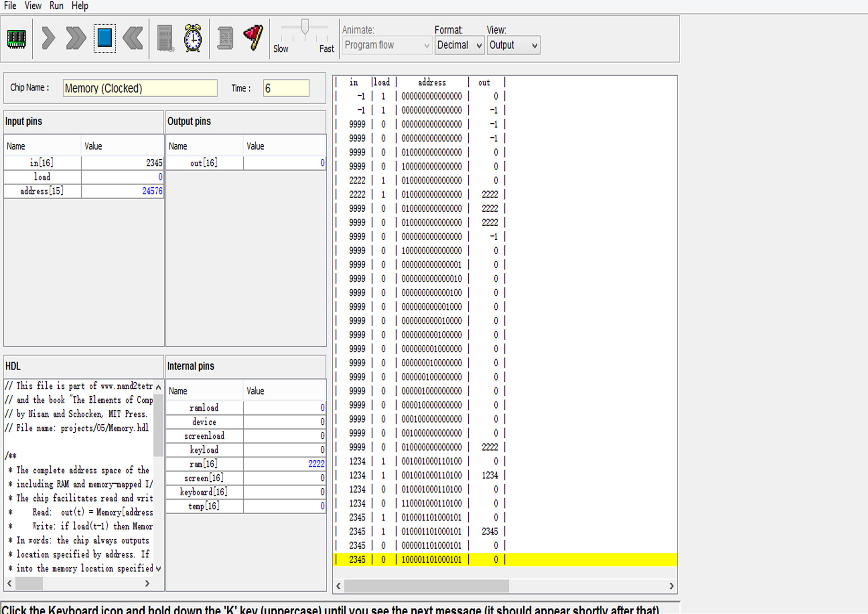Click the Eval calculator icon
This screenshot has width=868, height=614.
[x=165, y=39]
